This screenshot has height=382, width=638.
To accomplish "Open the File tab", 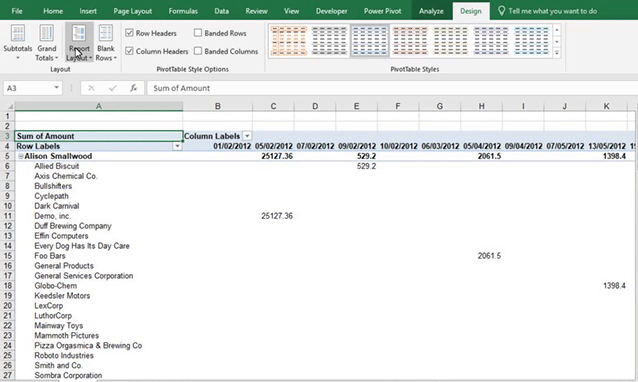I will (x=17, y=11).
